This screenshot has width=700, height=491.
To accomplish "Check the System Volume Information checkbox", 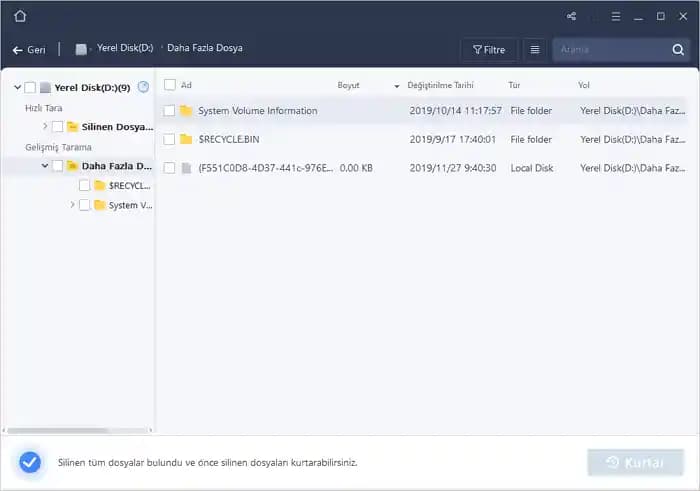I will pos(170,111).
